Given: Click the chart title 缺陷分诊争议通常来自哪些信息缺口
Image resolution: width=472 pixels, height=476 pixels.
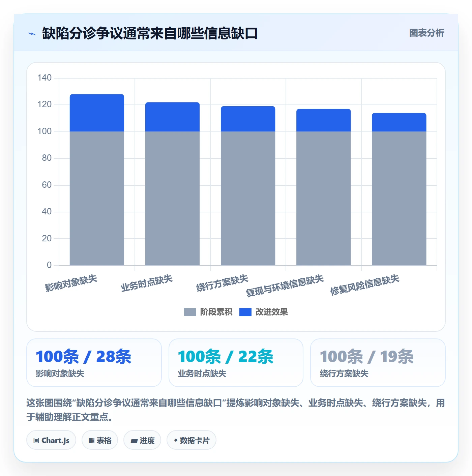Looking at the screenshot, I should (150, 33).
